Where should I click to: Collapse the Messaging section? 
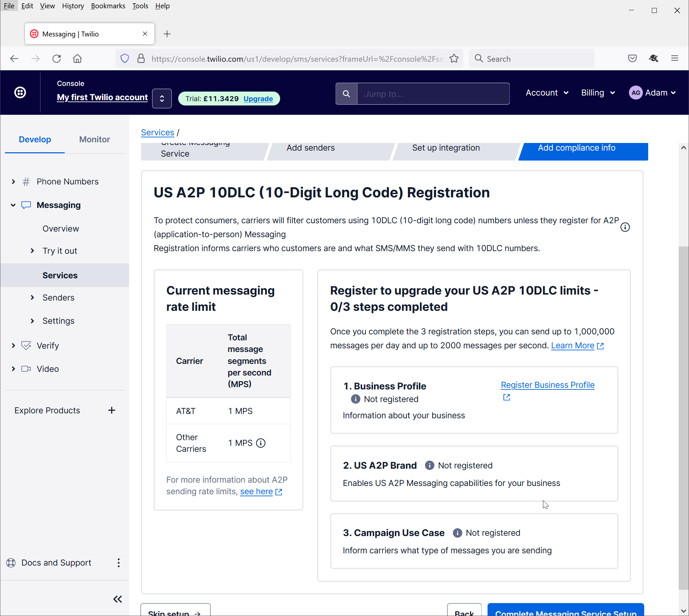(x=13, y=205)
